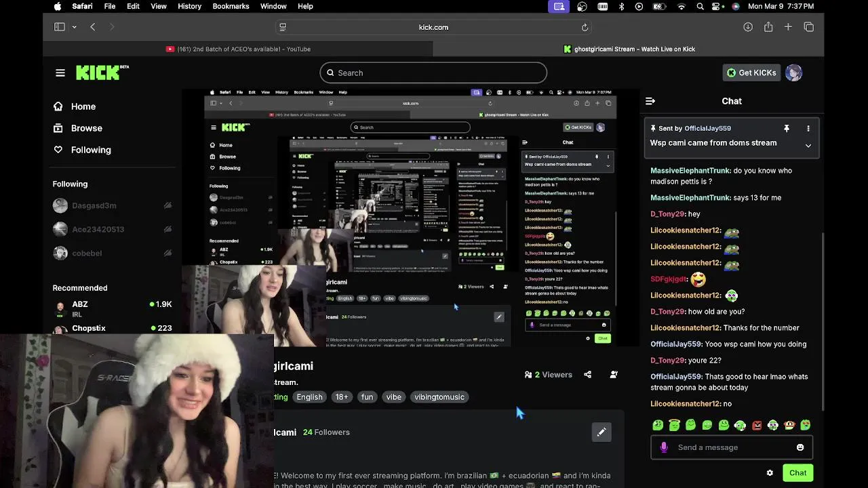Viewport: 868px width, 488px height.
Task: Click the green Chat send button
Action: pyautogui.click(x=797, y=473)
